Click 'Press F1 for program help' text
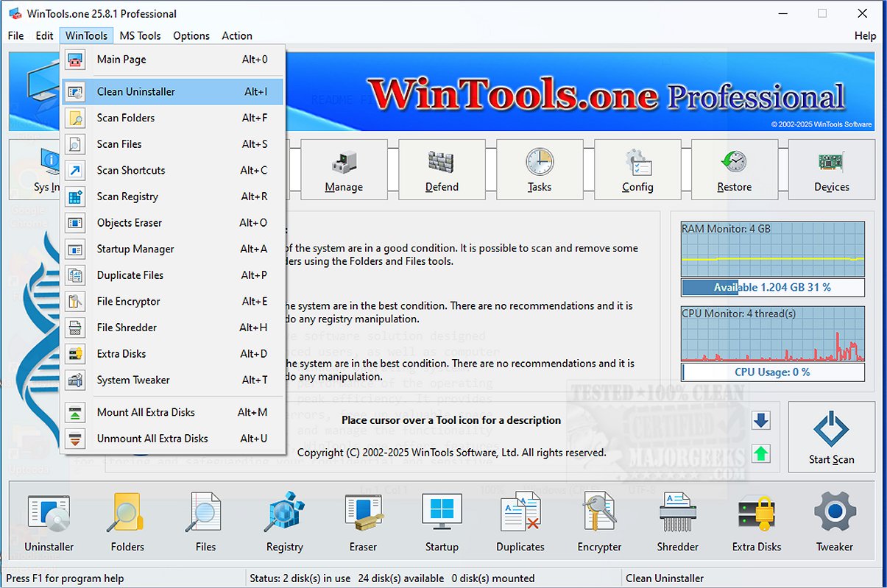 tap(66, 578)
